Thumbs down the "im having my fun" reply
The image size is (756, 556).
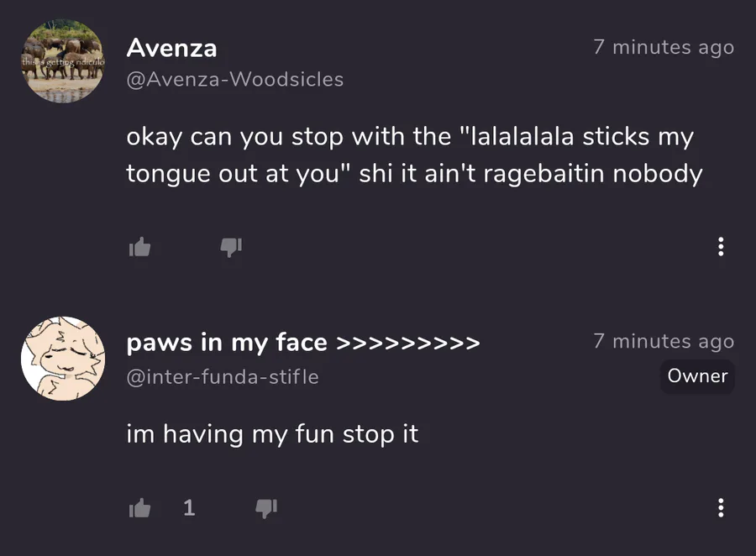[x=265, y=508]
